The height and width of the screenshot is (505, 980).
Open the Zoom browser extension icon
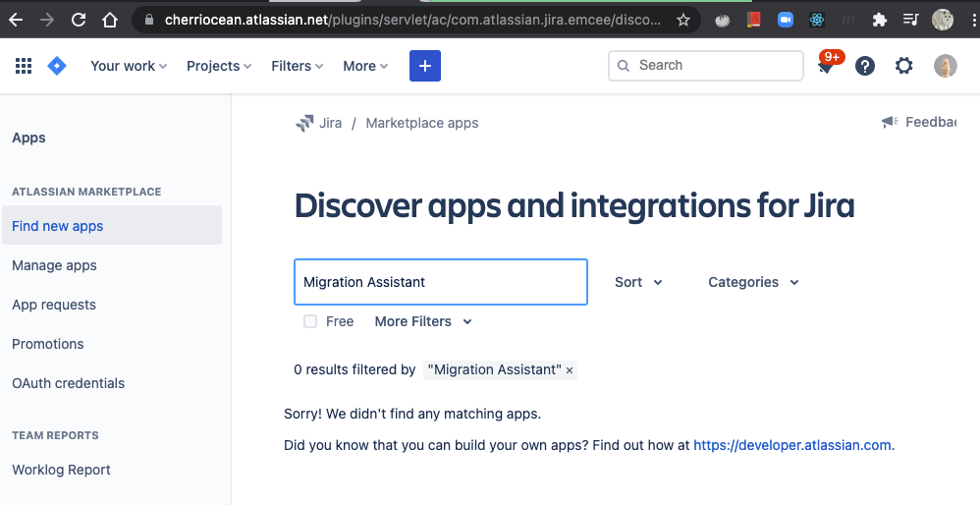point(785,20)
